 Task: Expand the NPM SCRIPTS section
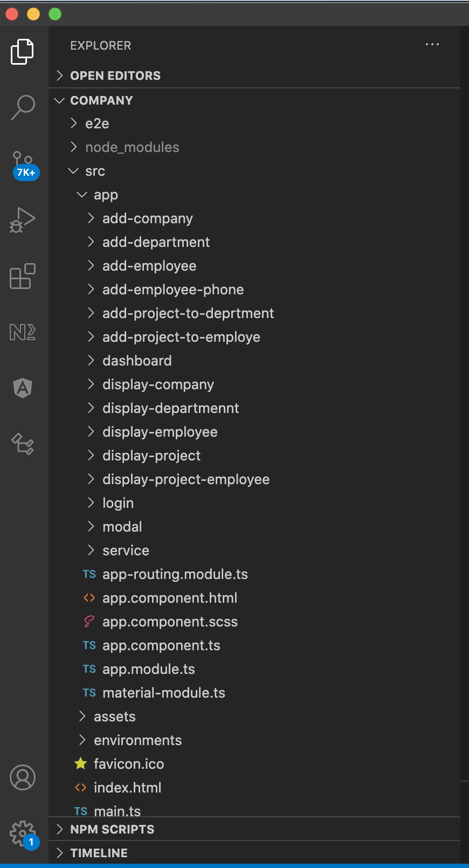[x=112, y=829]
